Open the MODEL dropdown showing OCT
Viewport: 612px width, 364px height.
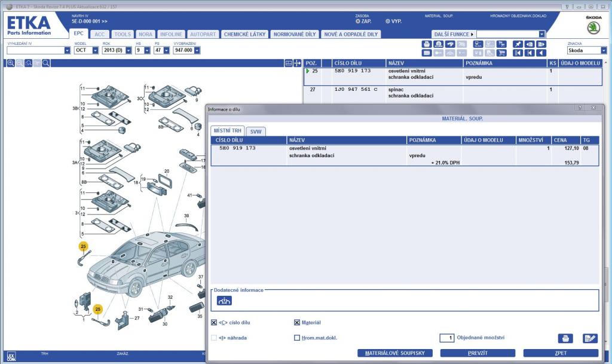coord(95,50)
